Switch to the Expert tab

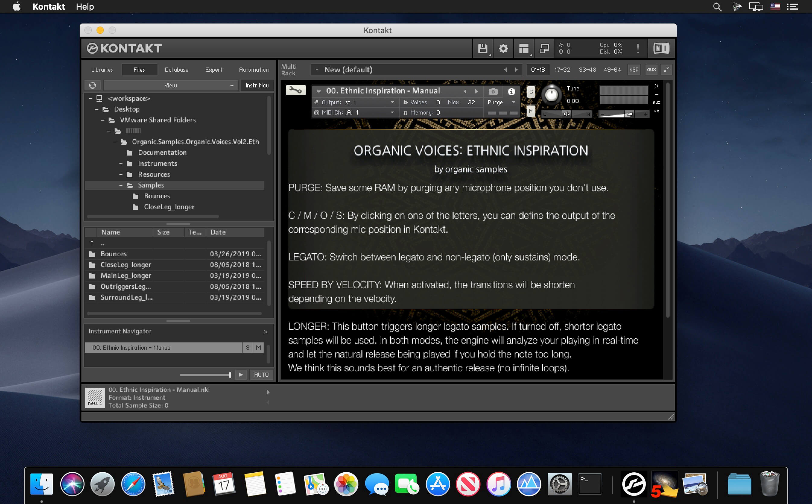coord(214,70)
